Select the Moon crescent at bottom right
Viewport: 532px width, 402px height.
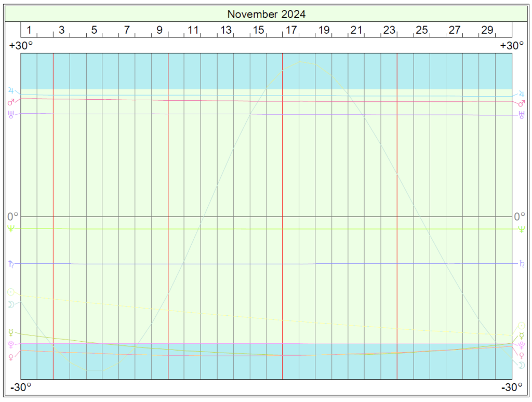click(x=522, y=366)
